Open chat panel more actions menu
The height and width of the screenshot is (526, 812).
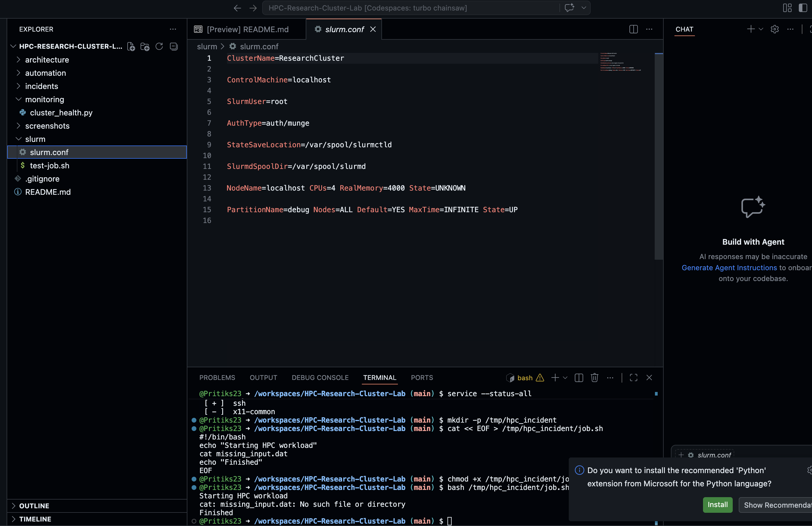pyautogui.click(x=790, y=29)
